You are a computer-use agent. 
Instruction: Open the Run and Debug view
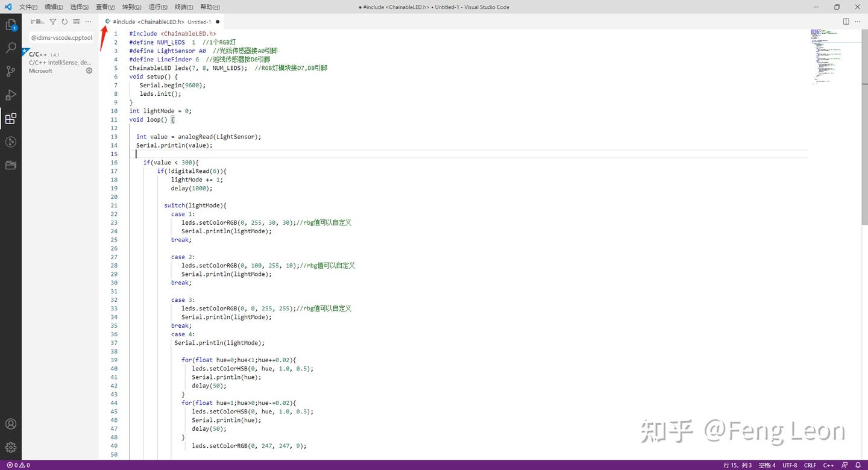click(11, 95)
